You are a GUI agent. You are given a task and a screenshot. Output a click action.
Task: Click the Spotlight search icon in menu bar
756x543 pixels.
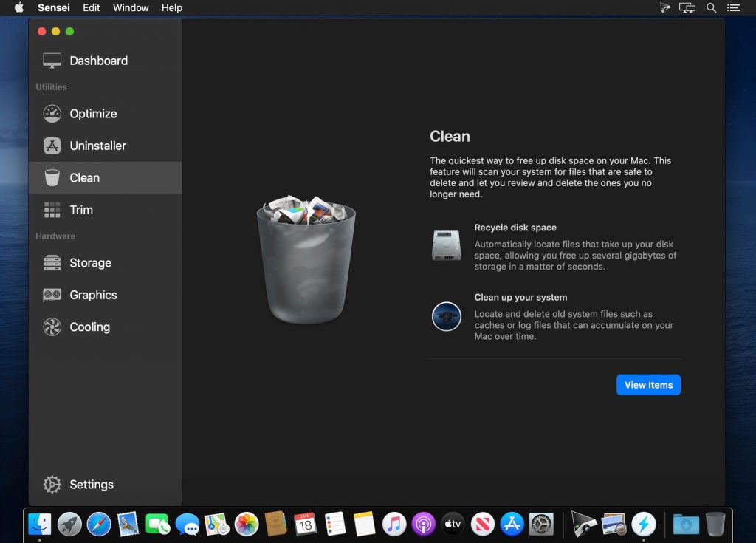pyautogui.click(x=712, y=7)
